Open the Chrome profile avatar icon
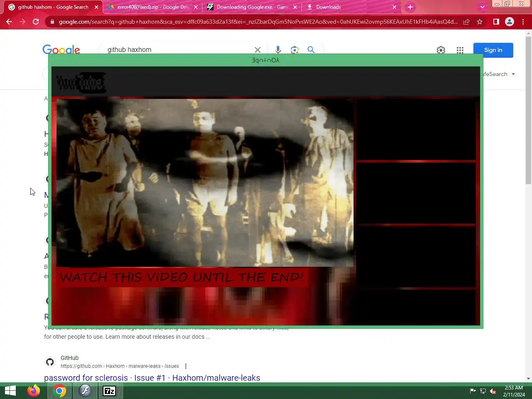 [510, 22]
